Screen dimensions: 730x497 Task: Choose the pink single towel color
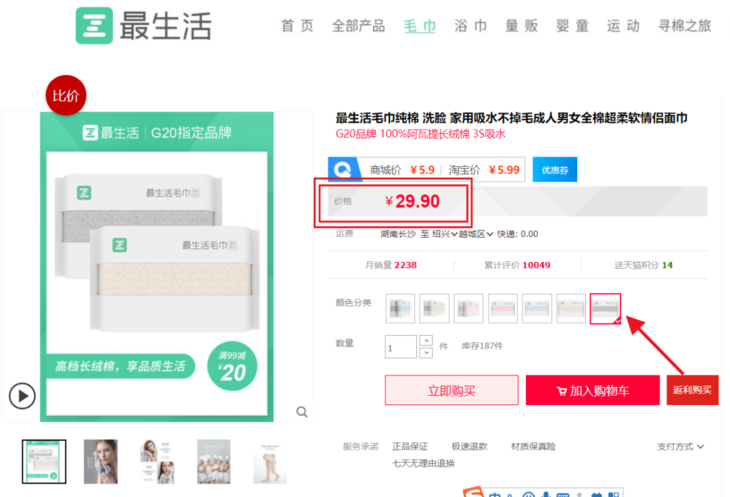pyautogui.click(x=503, y=308)
